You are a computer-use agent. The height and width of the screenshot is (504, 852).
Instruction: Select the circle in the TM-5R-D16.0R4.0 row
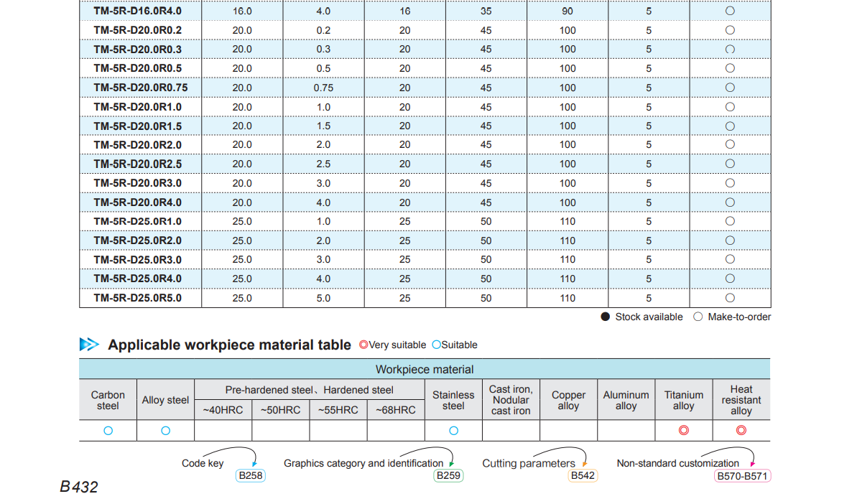click(730, 11)
